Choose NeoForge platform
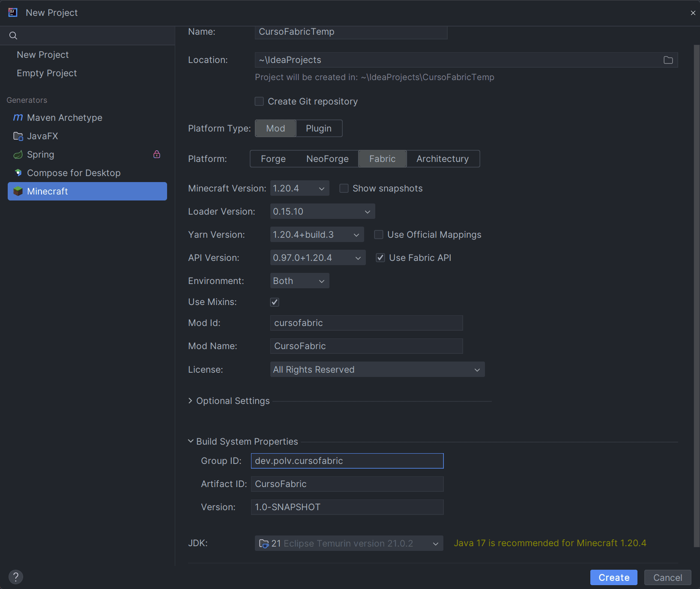 (x=327, y=159)
